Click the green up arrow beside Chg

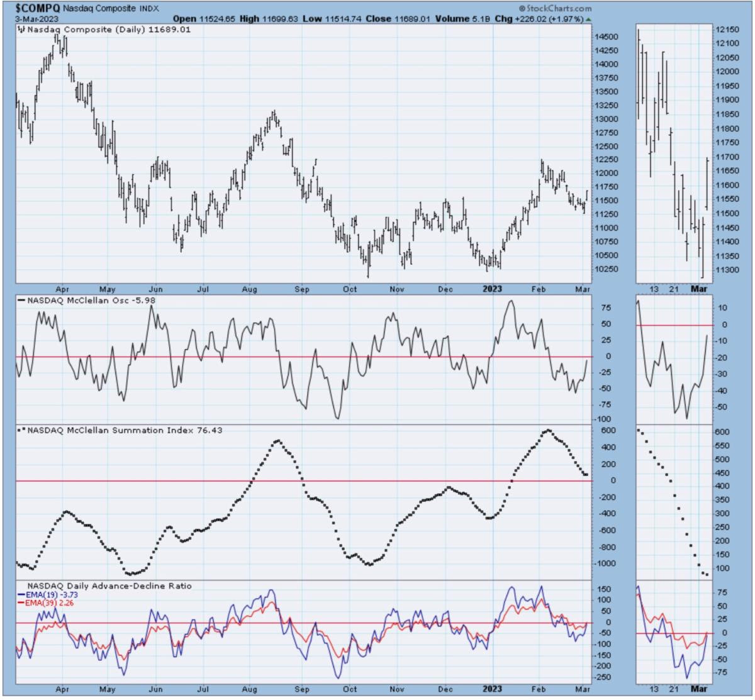[588, 19]
